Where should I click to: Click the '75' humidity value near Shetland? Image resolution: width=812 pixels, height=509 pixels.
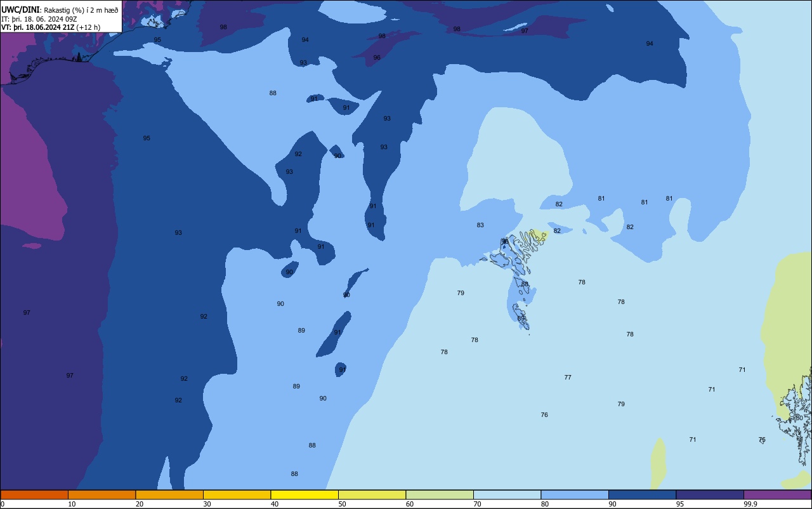(x=762, y=440)
